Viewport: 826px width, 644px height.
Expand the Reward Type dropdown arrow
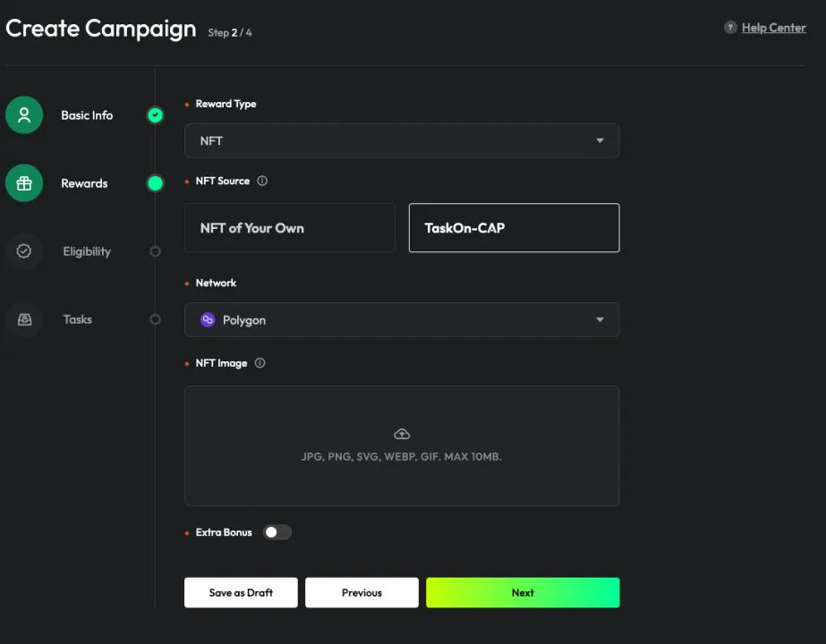(600, 140)
